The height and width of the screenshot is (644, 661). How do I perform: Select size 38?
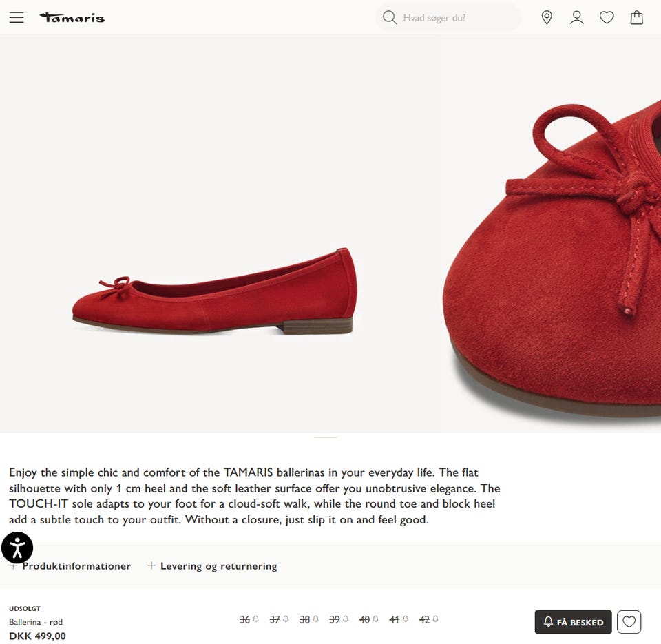click(305, 620)
